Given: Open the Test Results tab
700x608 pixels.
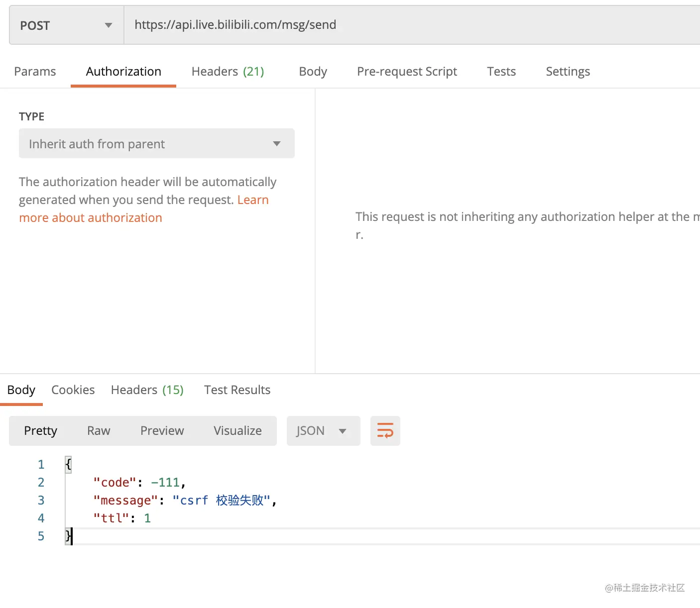Looking at the screenshot, I should click(x=237, y=390).
